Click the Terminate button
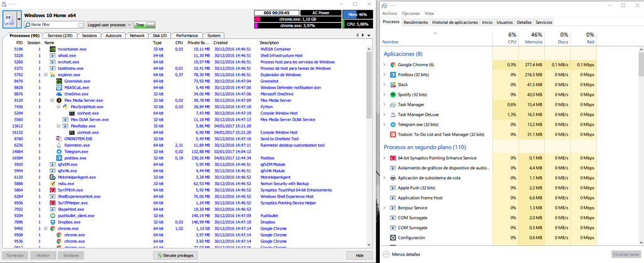The height and width of the screenshot is (263, 644). point(15,255)
